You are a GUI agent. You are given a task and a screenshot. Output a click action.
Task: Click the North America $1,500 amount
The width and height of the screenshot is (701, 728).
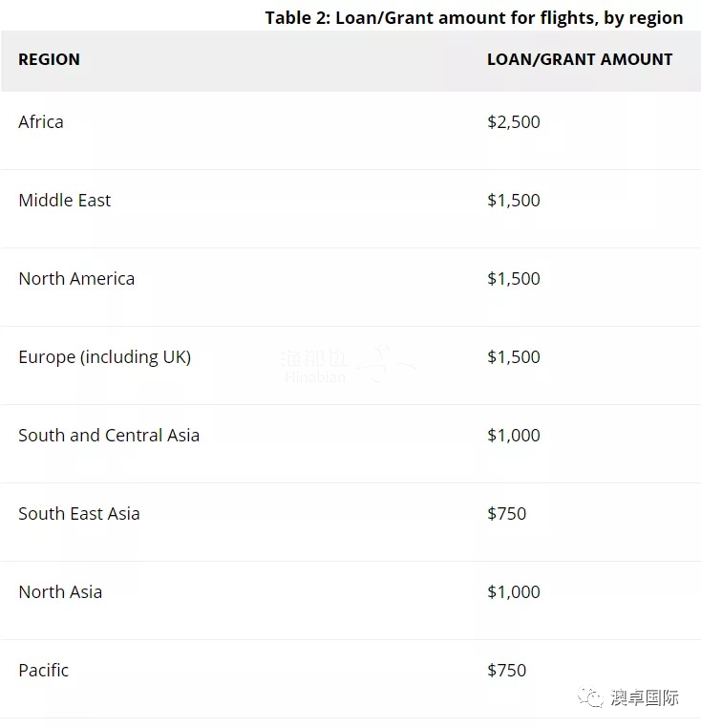(x=514, y=279)
